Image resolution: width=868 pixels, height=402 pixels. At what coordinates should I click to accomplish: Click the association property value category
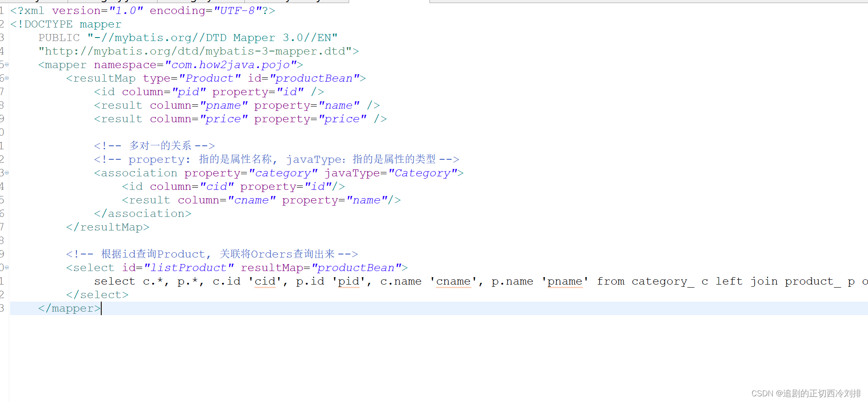click(x=283, y=173)
